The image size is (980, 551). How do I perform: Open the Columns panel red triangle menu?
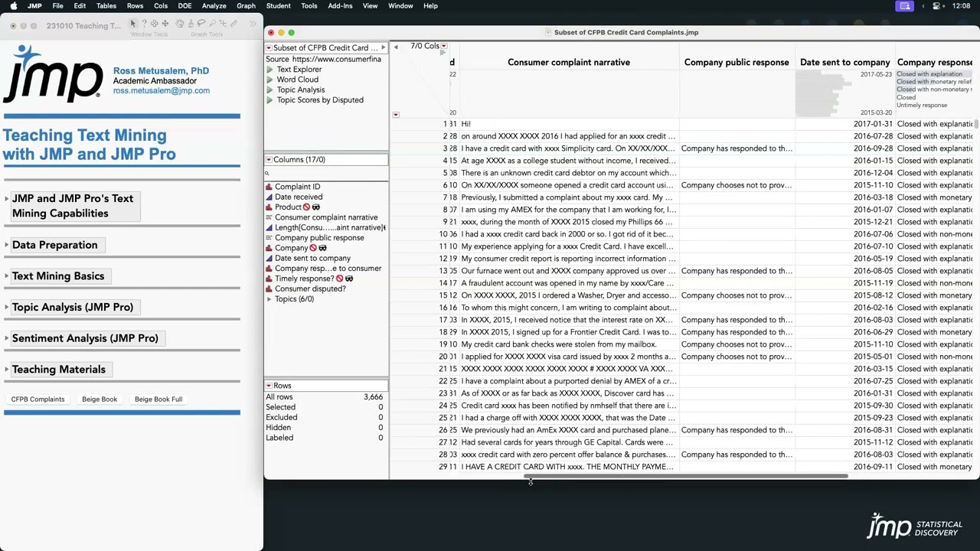coord(269,160)
